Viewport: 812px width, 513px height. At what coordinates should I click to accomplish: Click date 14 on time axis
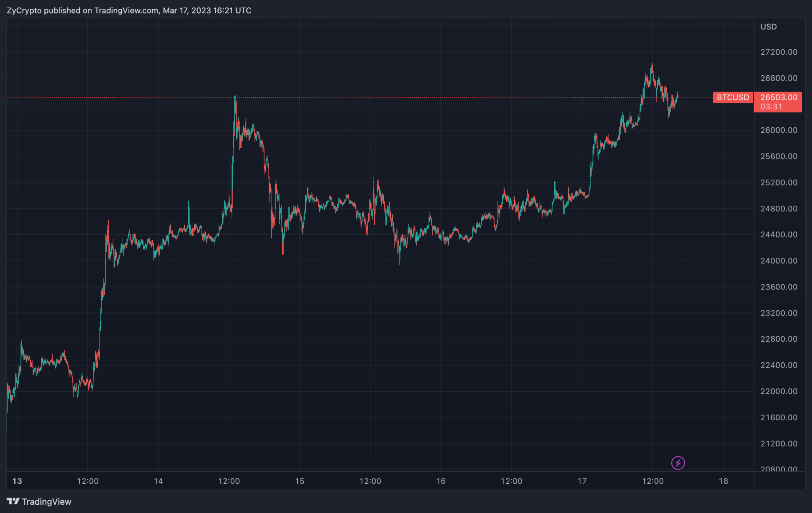click(x=158, y=481)
